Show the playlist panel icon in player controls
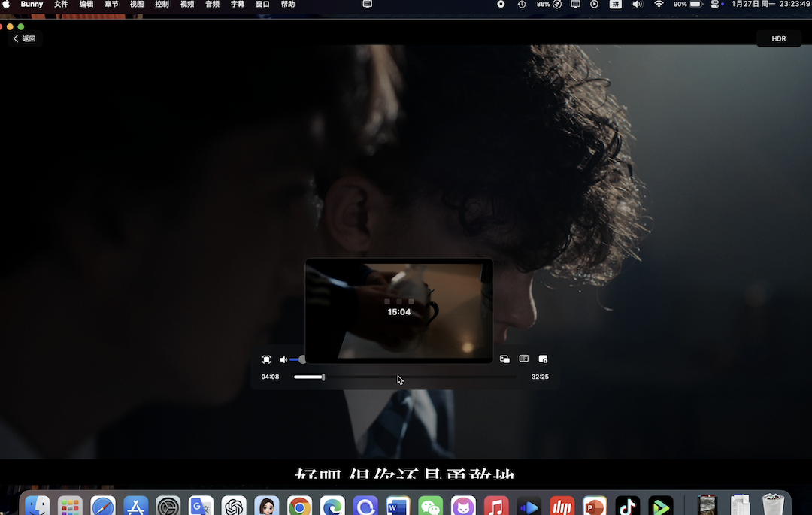The image size is (812, 515). coord(523,359)
